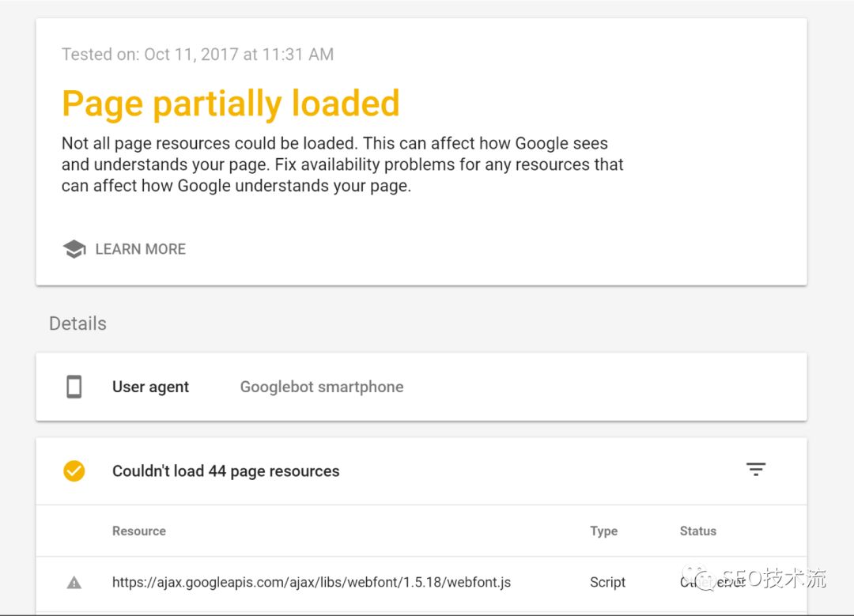Click the warning triangle beside webfont.js

pos(74,583)
